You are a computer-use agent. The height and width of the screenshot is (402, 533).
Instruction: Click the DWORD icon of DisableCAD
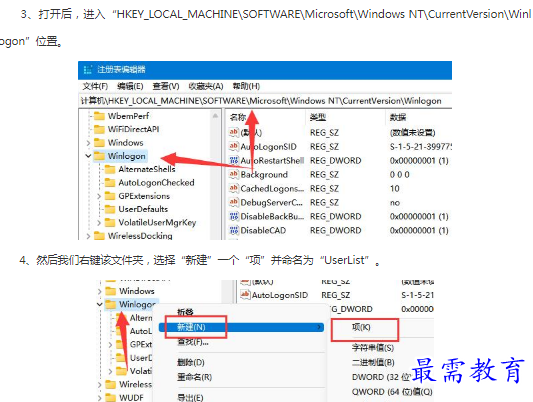234,230
